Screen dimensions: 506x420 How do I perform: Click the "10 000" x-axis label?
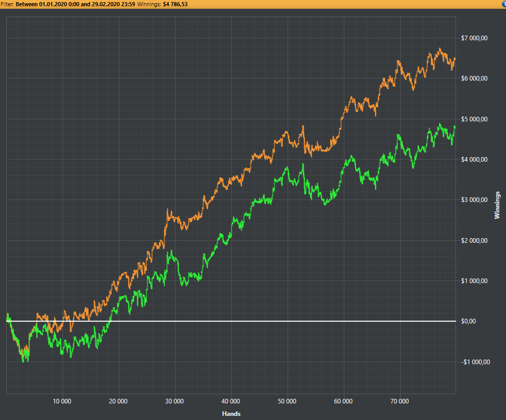[62, 401]
